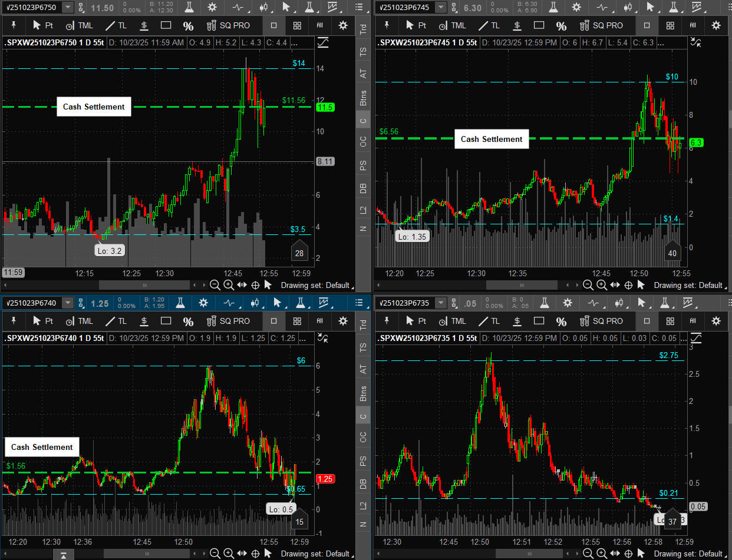Viewport: 732px width, 560px height.
Task: Open the TS tab in upper sidebar
Action: [363, 52]
